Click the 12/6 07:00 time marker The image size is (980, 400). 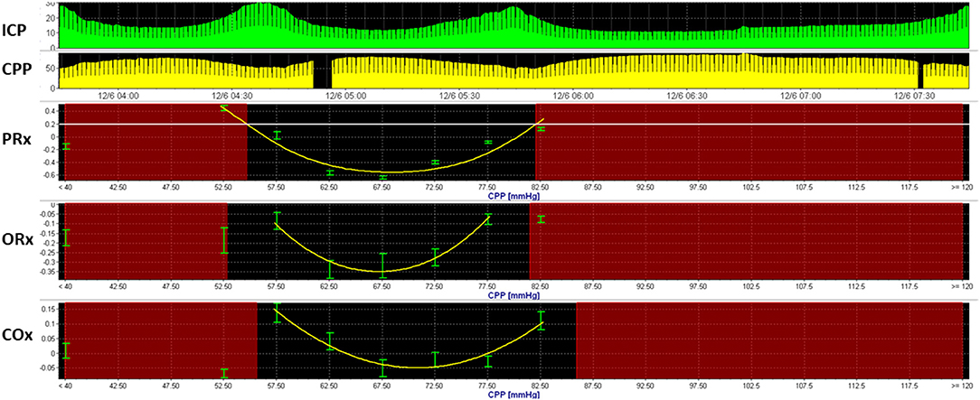[799, 96]
